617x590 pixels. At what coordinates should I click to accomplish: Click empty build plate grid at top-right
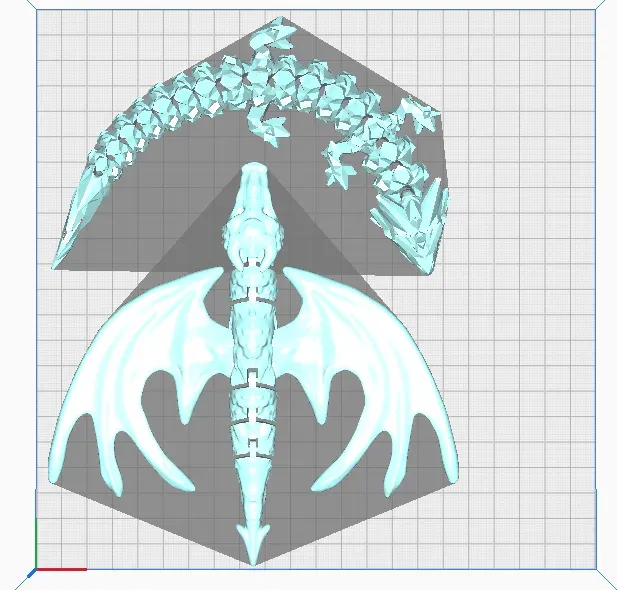530,60
